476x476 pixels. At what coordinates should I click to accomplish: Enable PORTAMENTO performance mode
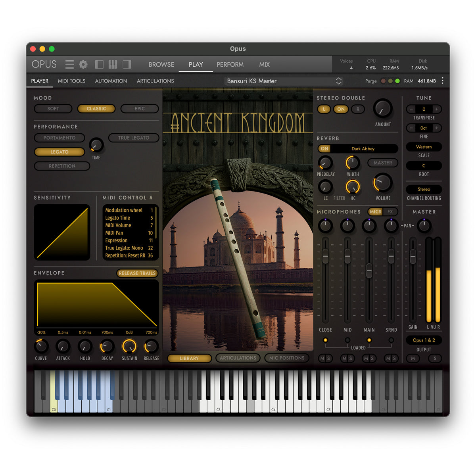click(x=59, y=138)
